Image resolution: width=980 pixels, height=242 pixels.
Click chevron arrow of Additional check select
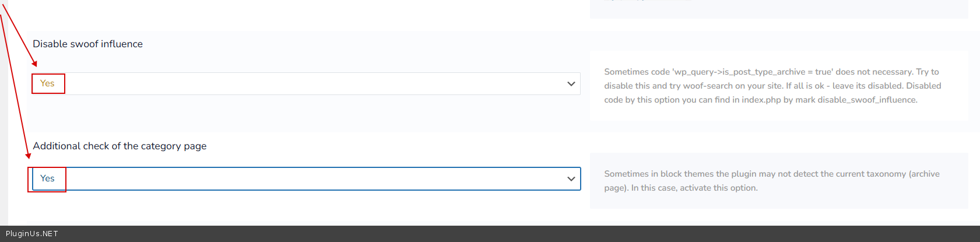point(571,179)
